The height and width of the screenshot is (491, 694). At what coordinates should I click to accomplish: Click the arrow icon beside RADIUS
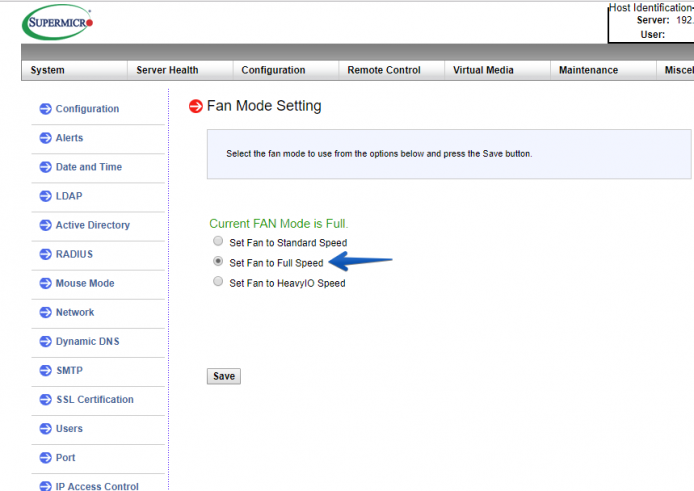point(46,254)
